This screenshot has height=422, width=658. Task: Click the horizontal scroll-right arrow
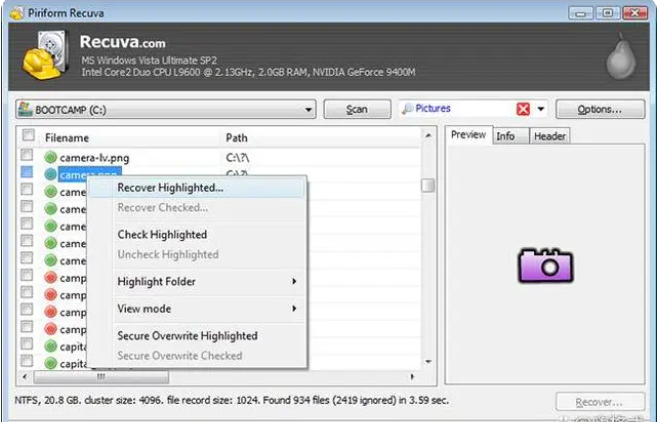point(412,377)
